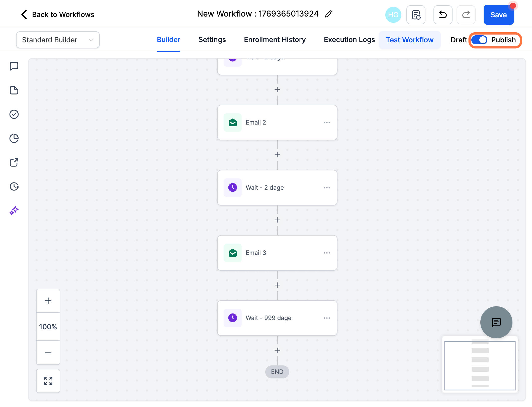Add step before the END node
The image size is (532, 407).
(x=277, y=350)
